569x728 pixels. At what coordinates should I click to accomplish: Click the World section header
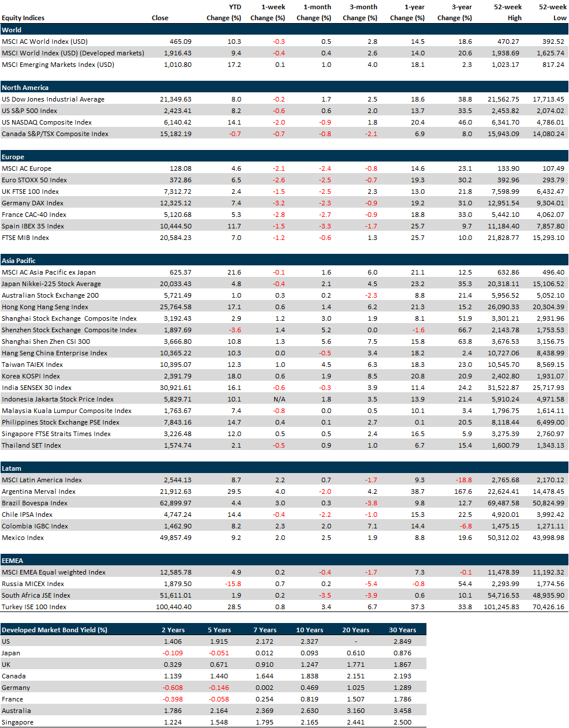tap(12, 30)
